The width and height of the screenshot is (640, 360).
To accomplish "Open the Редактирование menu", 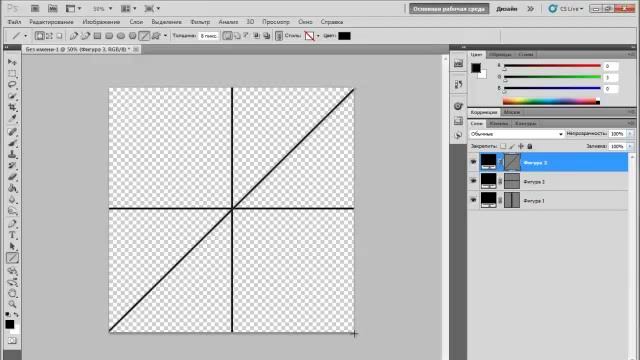I will tap(51, 22).
